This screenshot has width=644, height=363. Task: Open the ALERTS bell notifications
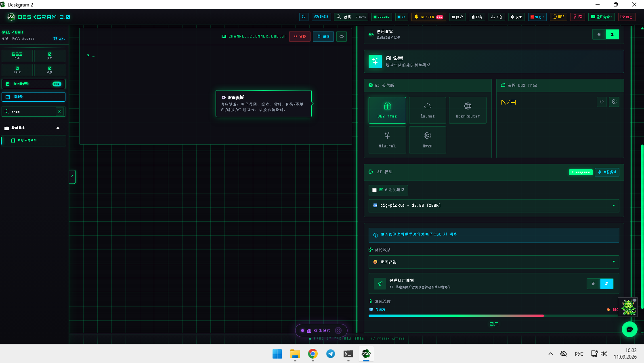pyautogui.click(x=429, y=17)
